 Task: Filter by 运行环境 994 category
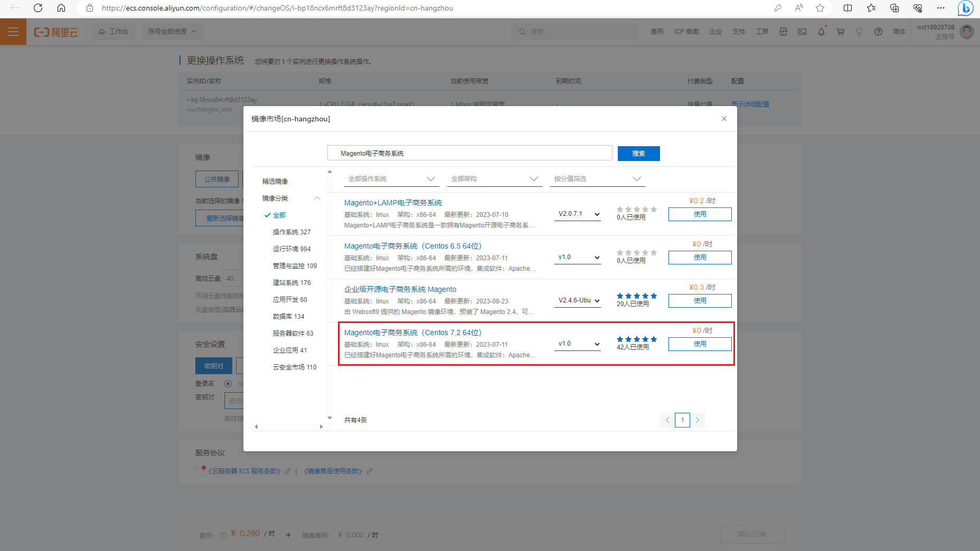[291, 249]
